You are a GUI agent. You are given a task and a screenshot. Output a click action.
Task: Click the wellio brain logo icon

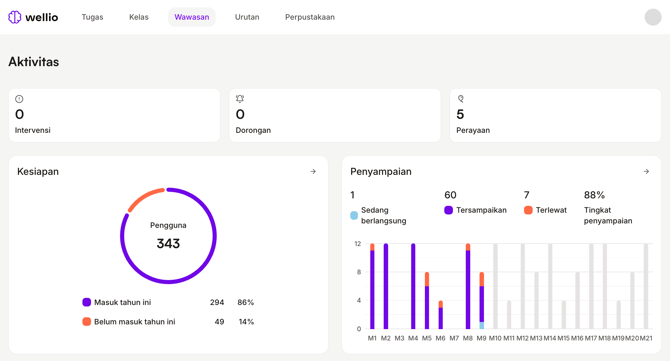[15, 17]
